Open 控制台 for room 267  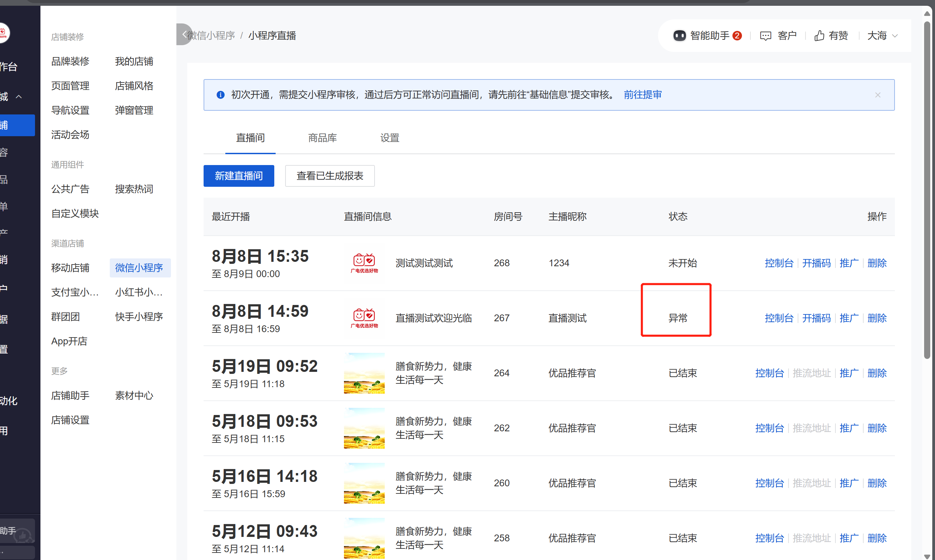click(779, 318)
